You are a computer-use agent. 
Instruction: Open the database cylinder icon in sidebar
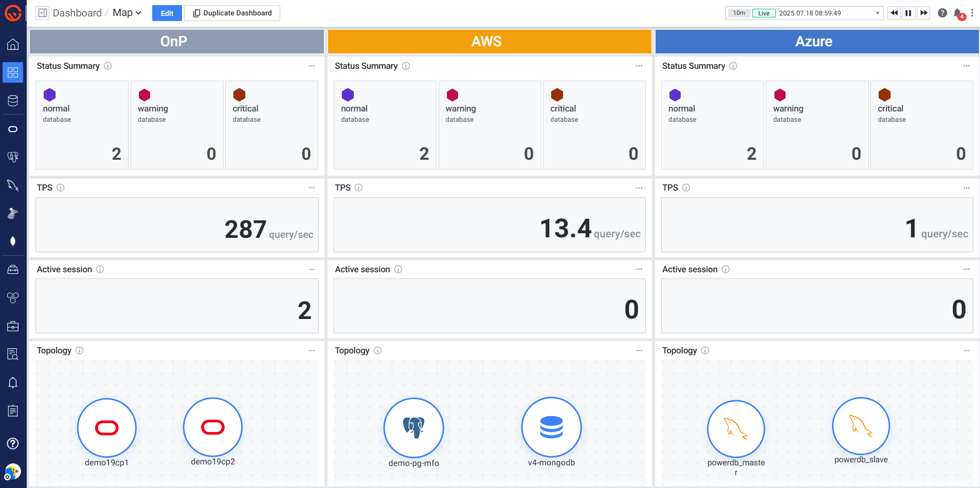click(x=13, y=101)
